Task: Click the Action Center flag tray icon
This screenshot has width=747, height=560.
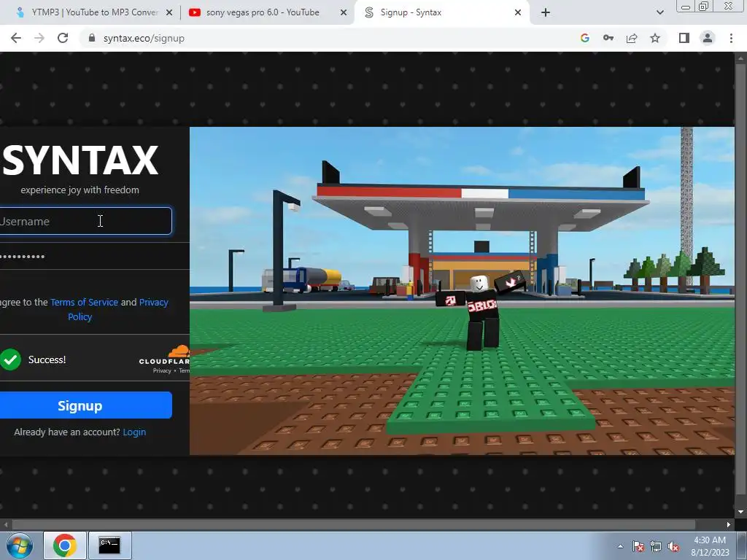Action: click(x=638, y=546)
